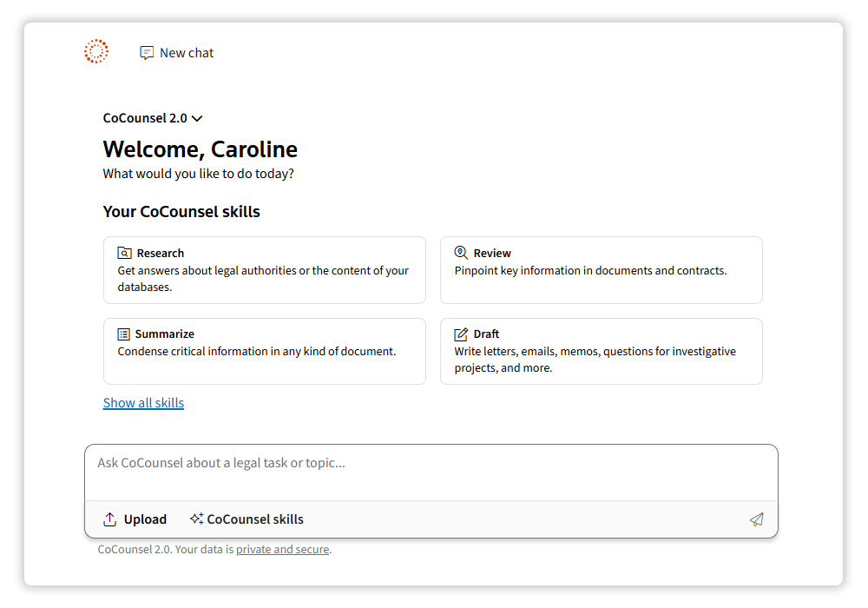Image resolution: width=868 pixels, height=608 pixels.
Task: Open the Research skill card
Action: coord(264,270)
